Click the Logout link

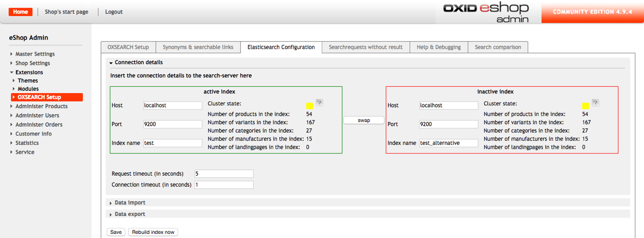[114, 12]
